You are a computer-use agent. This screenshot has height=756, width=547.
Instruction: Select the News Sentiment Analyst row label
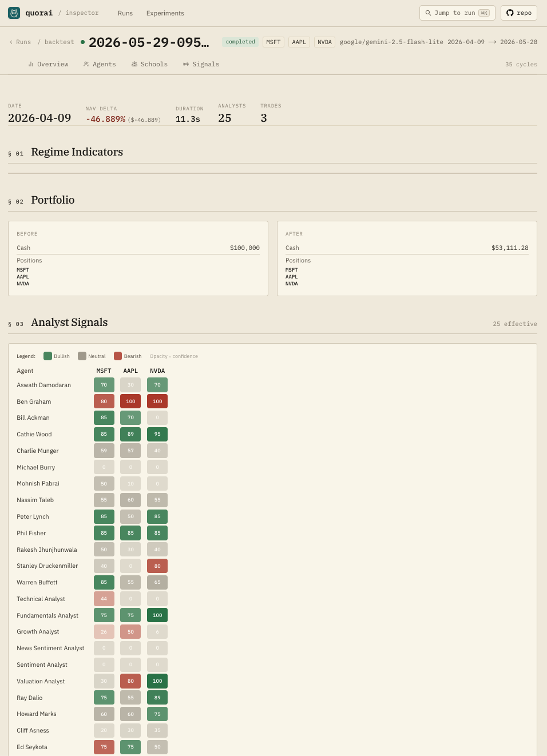pos(50,648)
